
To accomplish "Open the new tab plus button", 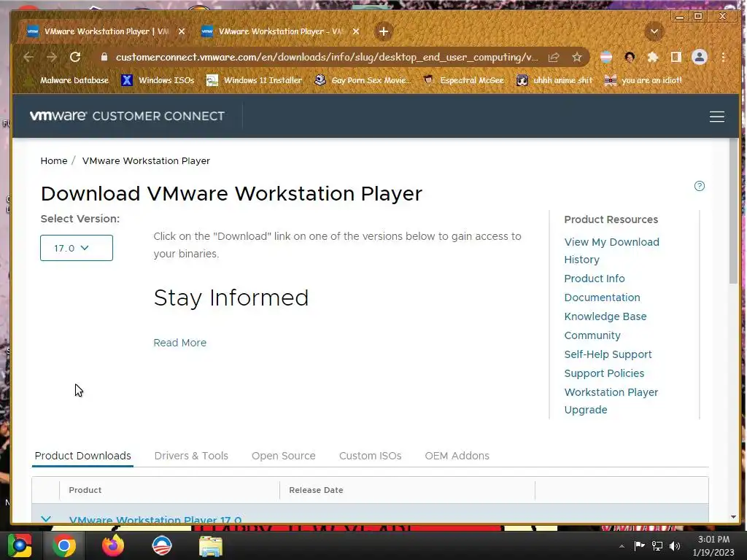I will click(384, 31).
